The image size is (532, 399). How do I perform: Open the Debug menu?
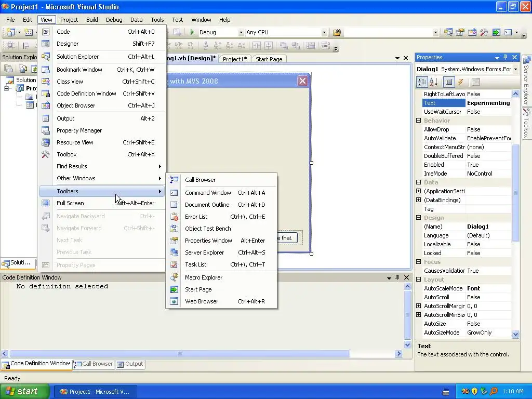pyautogui.click(x=114, y=20)
